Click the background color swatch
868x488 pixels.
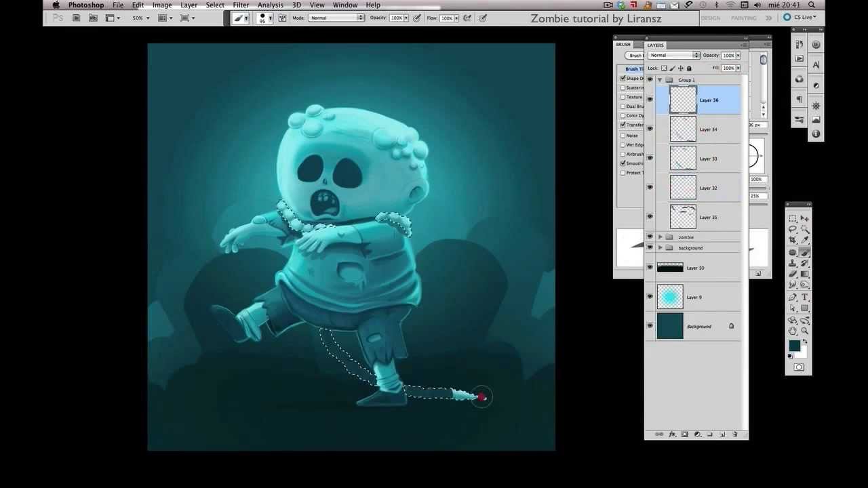pos(802,352)
